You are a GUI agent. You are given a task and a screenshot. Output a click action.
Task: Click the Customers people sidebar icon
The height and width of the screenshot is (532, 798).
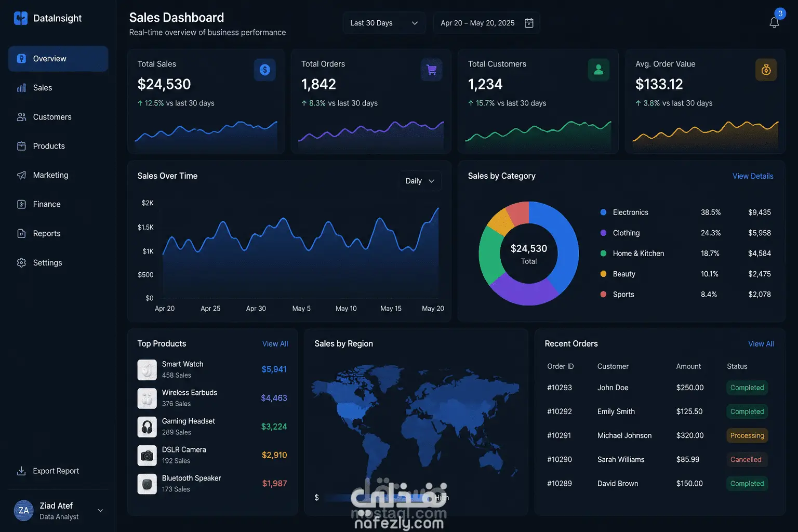pos(21,117)
